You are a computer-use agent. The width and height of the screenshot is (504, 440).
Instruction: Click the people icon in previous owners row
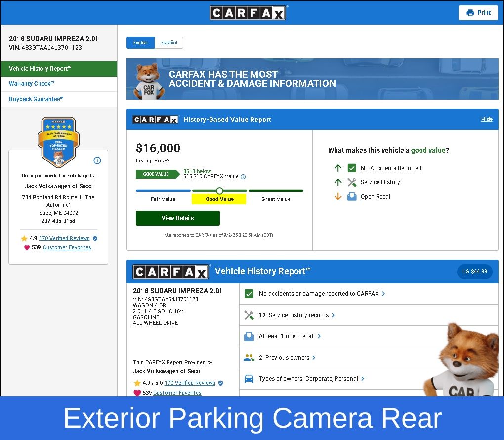[249, 358]
